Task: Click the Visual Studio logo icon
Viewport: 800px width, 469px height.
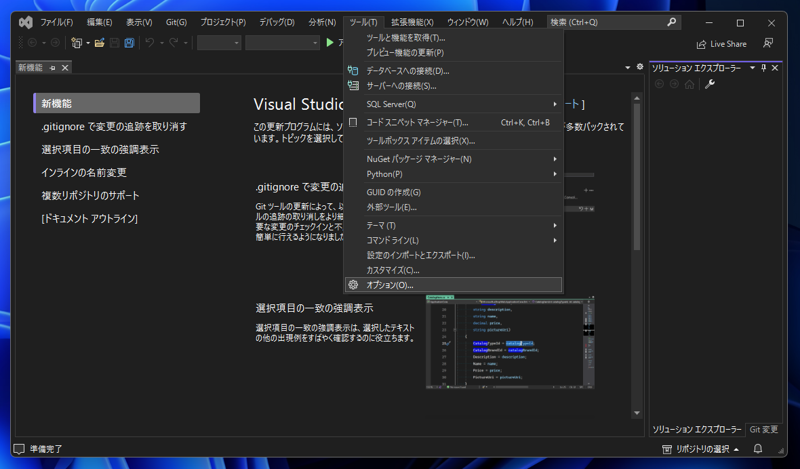Action: [x=26, y=22]
